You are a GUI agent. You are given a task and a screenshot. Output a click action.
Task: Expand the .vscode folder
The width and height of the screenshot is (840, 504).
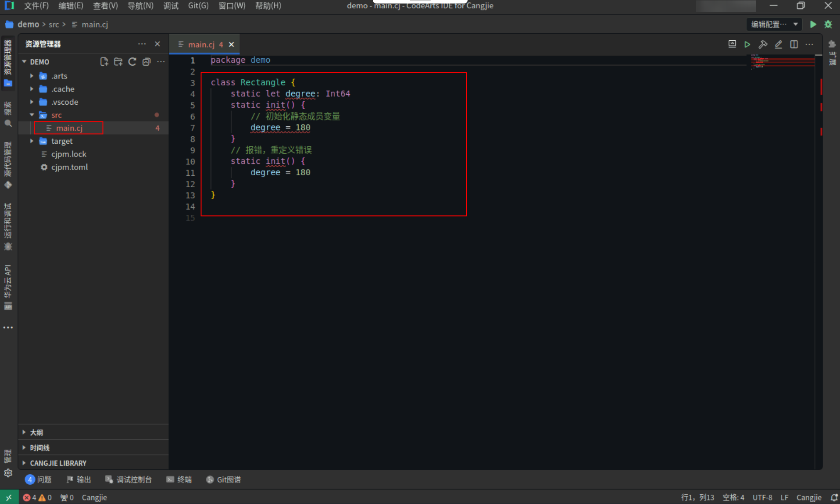point(32,102)
